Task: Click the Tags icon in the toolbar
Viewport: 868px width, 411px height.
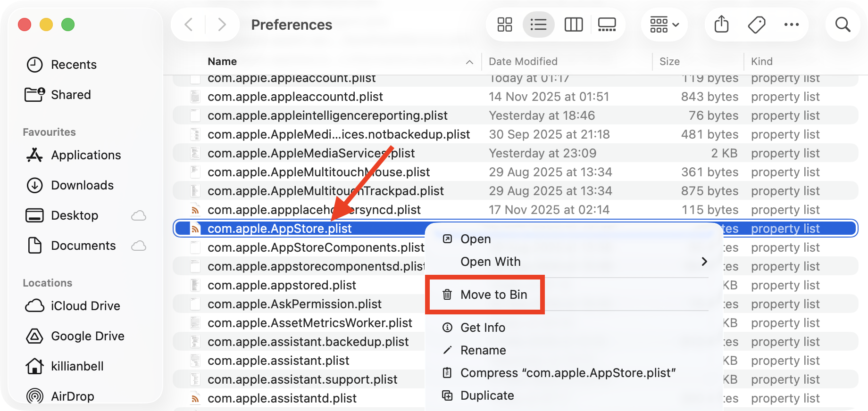Action: [756, 25]
